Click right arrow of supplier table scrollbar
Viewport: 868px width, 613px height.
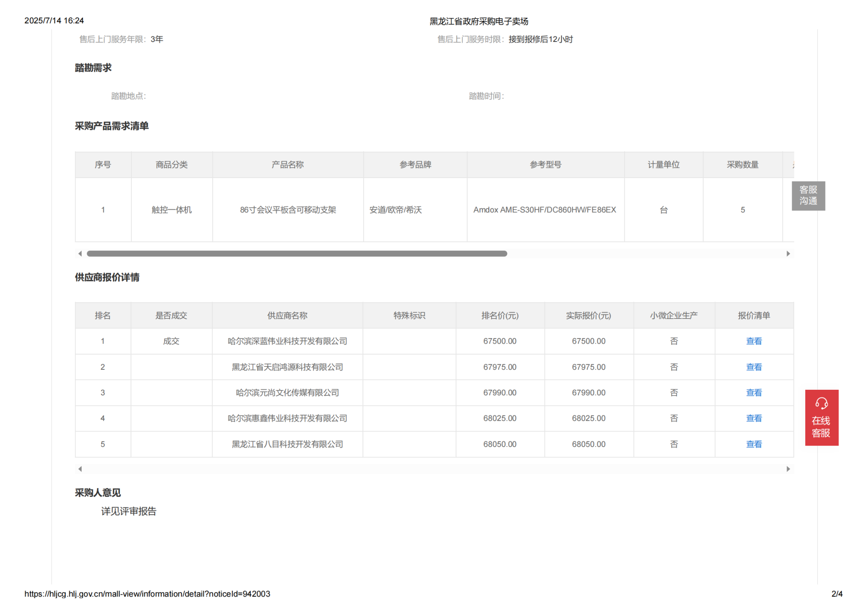pos(788,469)
